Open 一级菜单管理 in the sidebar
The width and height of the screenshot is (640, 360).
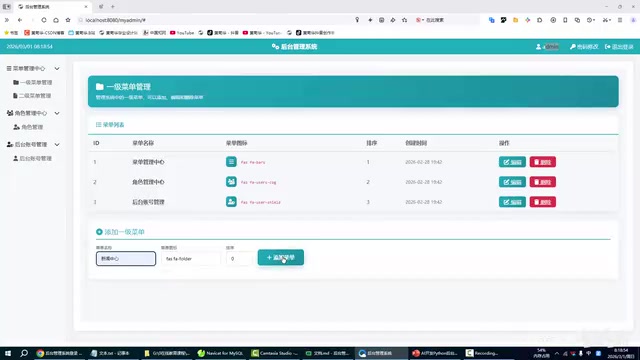click(x=33, y=82)
